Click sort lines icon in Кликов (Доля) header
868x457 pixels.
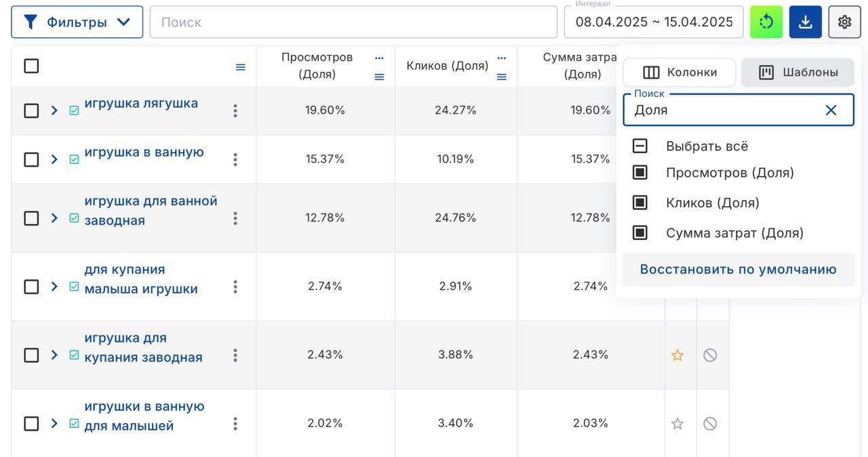click(x=502, y=77)
